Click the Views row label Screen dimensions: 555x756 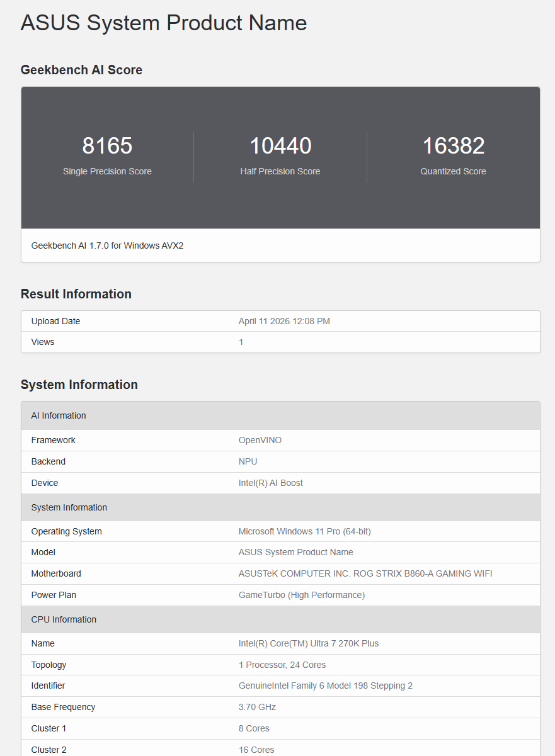pos(43,342)
